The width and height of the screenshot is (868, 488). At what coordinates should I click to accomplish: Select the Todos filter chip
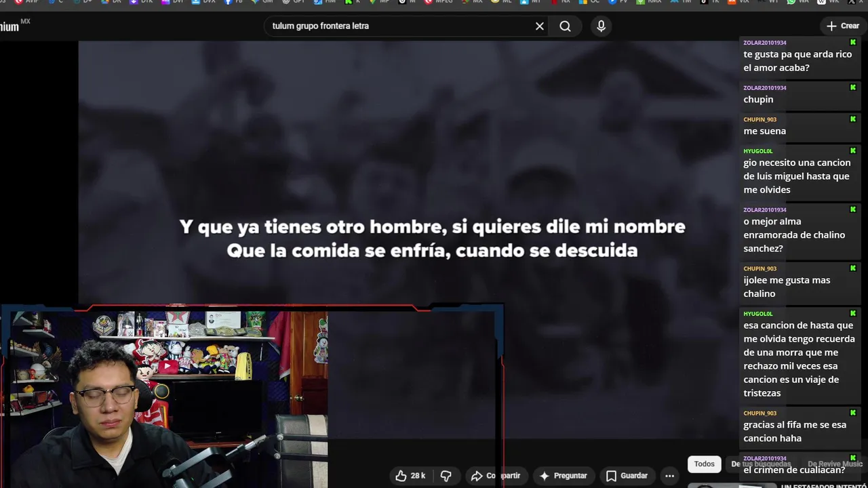point(704,464)
